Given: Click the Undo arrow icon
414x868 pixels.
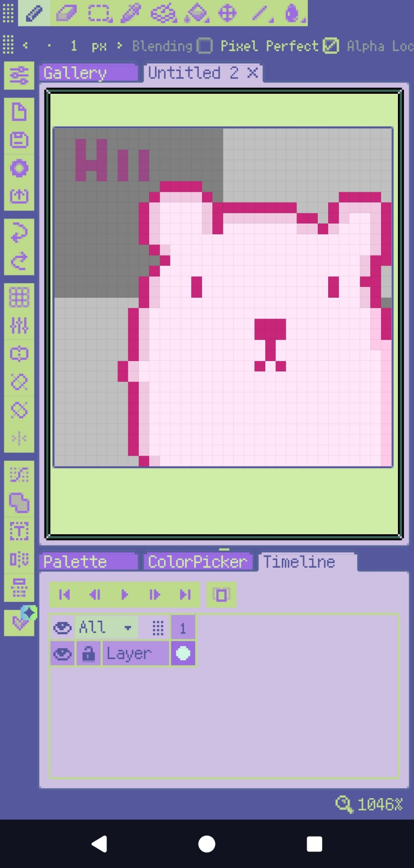Looking at the screenshot, I should tap(19, 233).
